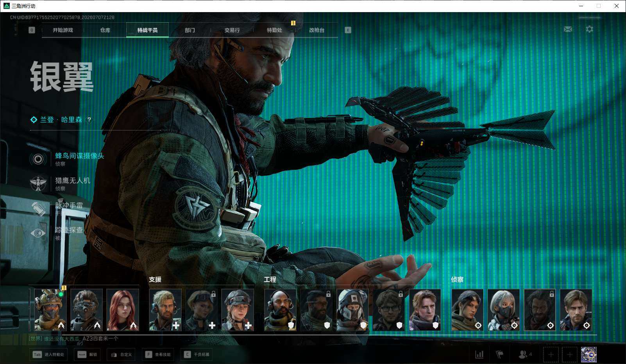Screen dimensions: 626x364
Task: Click the 猎鹰无人机 skill name
Action: point(73,180)
